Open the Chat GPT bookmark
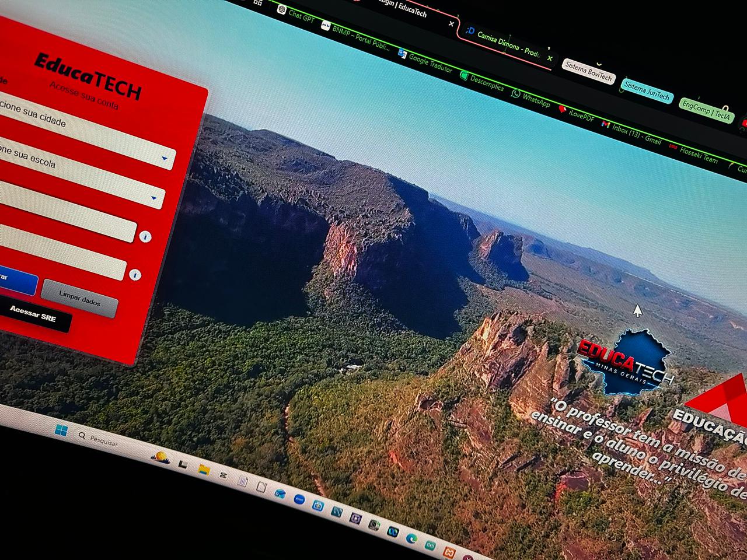Image resolution: width=747 pixels, height=560 pixels. pos(296,14)
